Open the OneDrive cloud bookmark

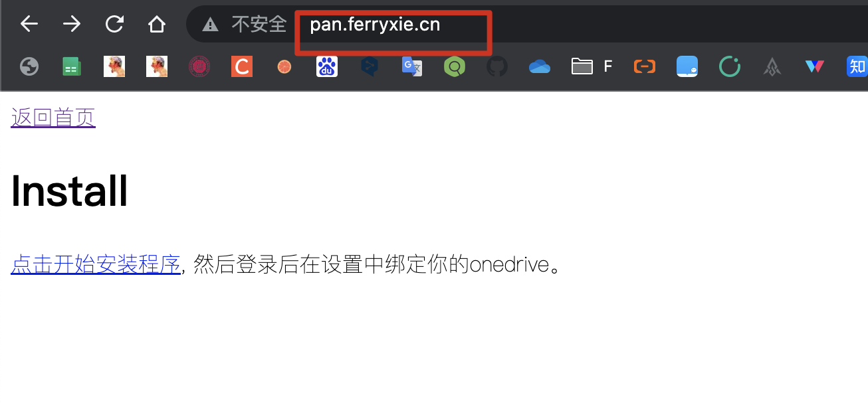coord(540,66)
